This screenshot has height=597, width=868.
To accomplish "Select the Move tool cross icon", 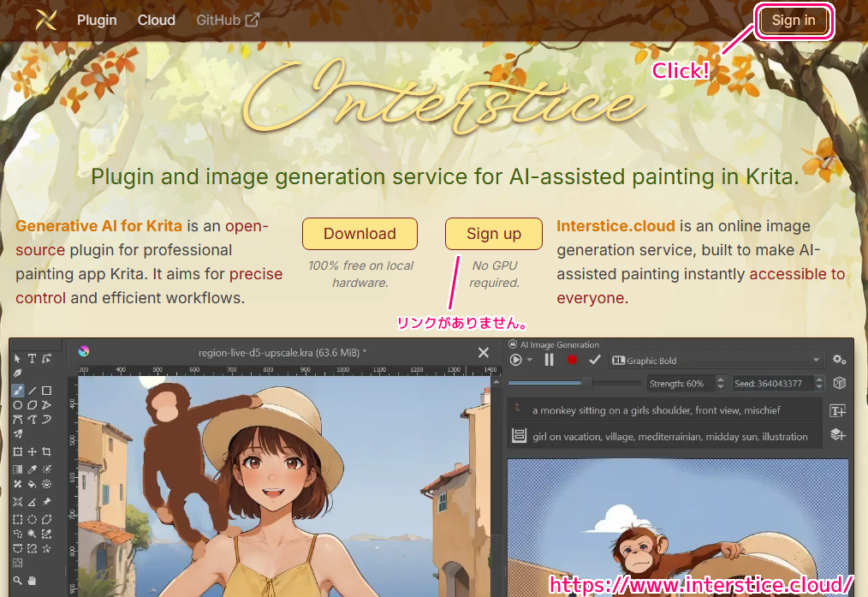I will pyautogui.click(x=33, y=452).
